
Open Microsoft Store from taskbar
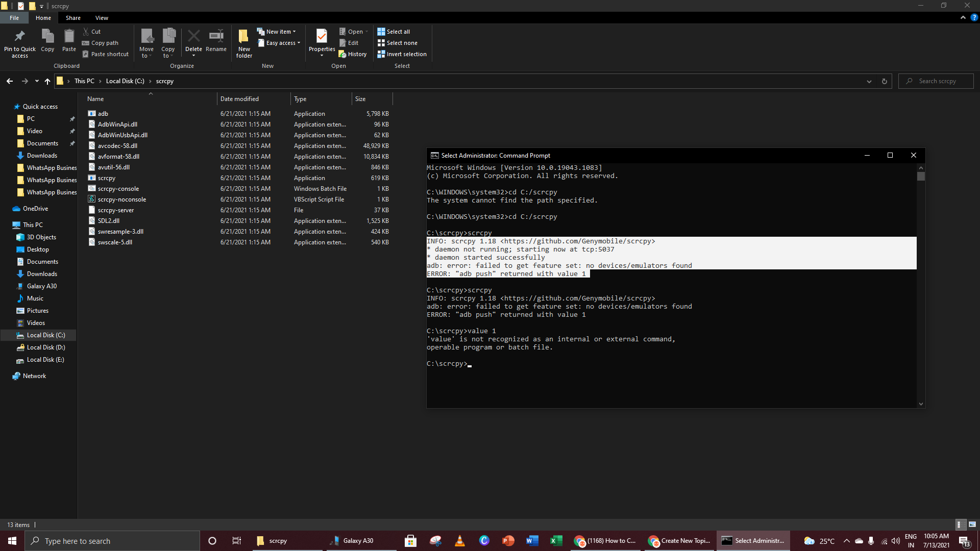(410, 541)
